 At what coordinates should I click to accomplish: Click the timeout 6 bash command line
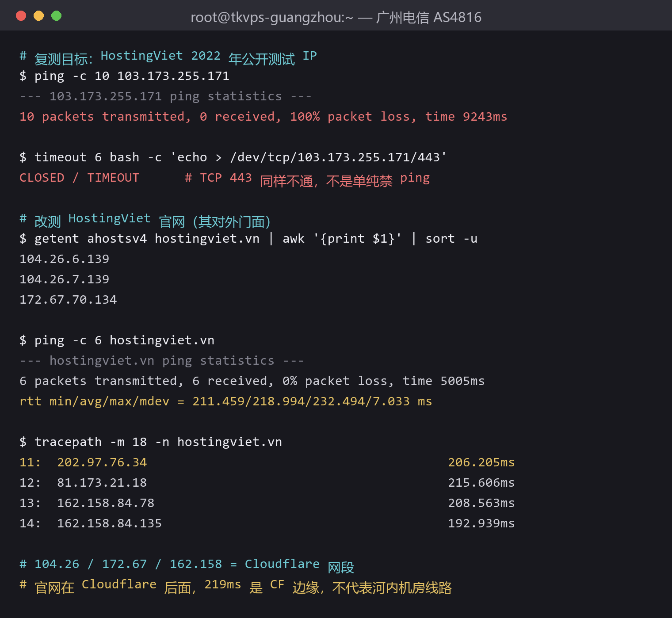pyautogui.click(x=233, y=157)
